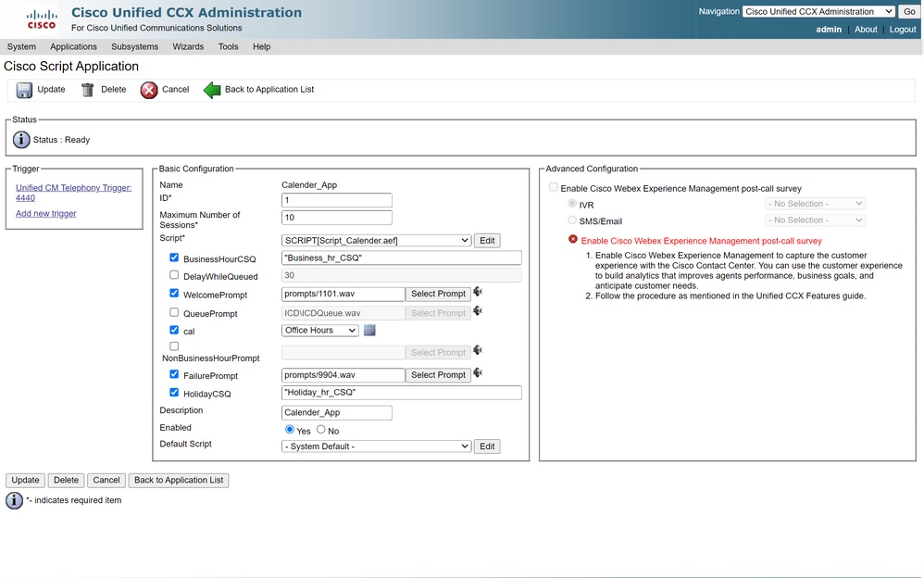Click the FailurePrompt path field
924x578 pixels.
[x=343, y=375]
